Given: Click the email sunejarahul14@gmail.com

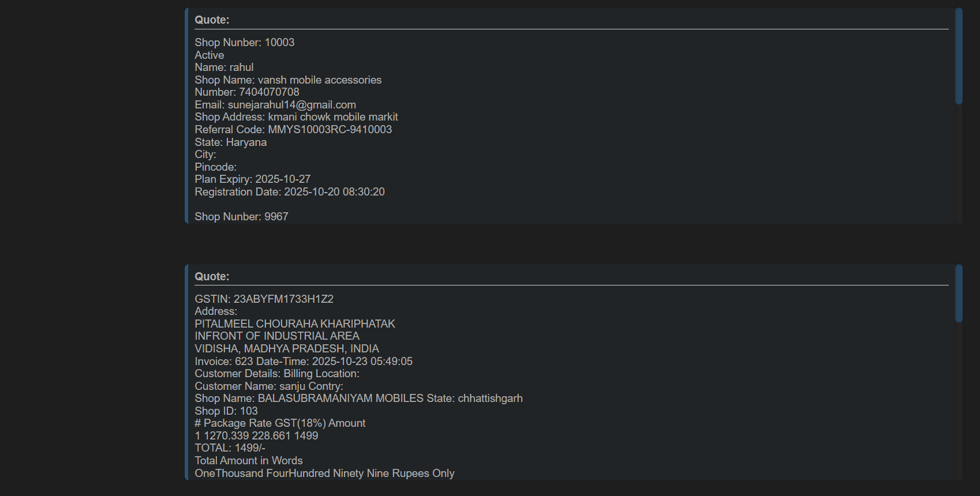Looking at the screenshot, I should point(291,105).
